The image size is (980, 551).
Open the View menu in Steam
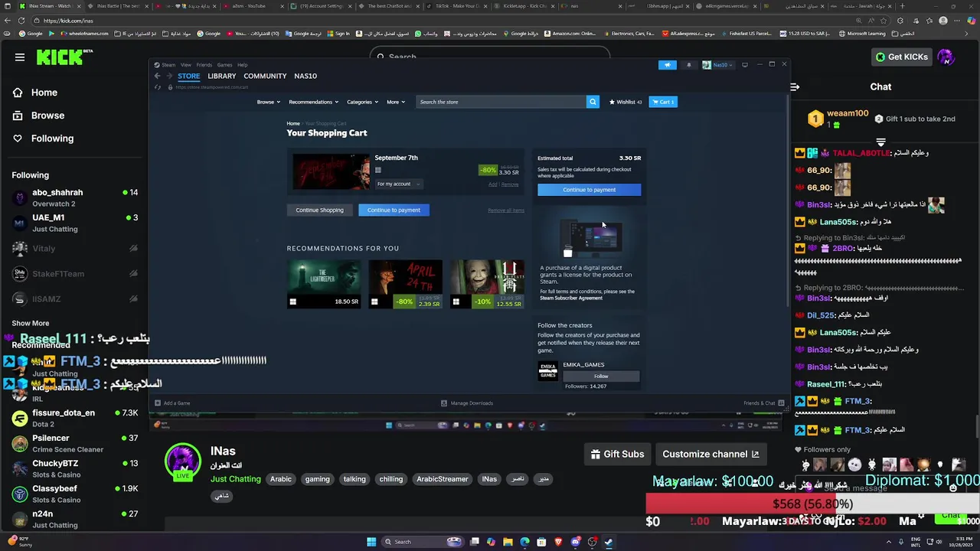(x=186, y=65)
